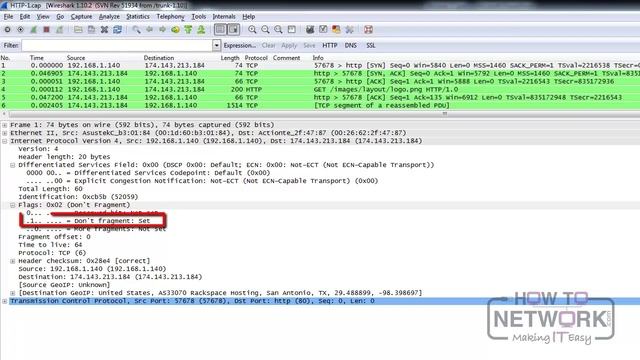Select the 'Identification: 0xcb5b (52059)' row
This screenshot has width=640, height=360.
point(78,197)
